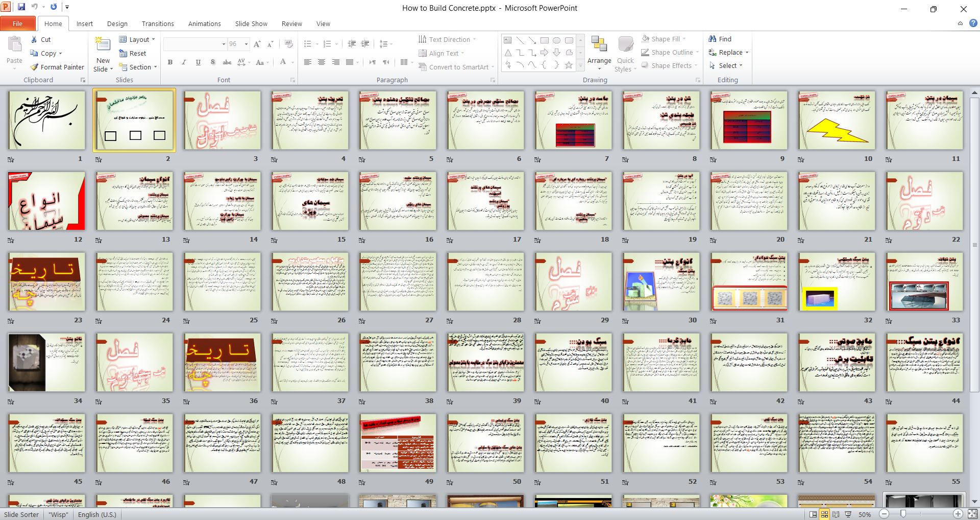Click the Decrease Indent icon
This screenshot has width=980, height=520.
(352, 44)
